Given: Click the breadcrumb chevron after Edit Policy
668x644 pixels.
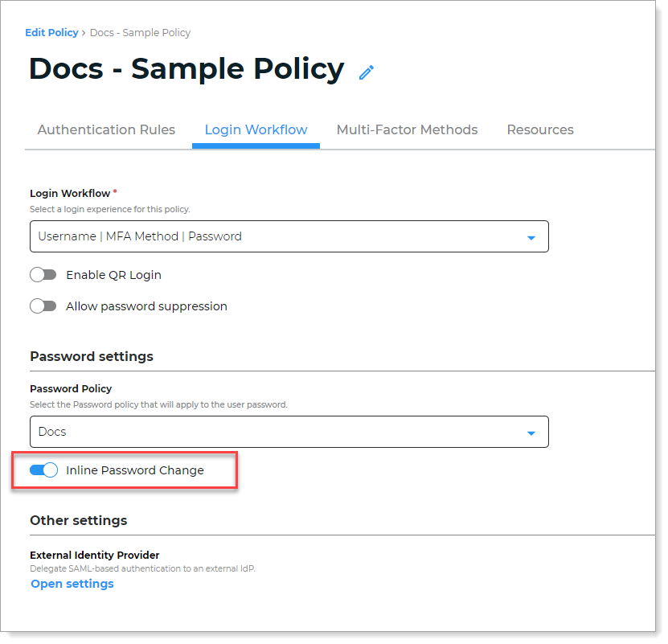Looking at the screenshot, I should (84, 33).
